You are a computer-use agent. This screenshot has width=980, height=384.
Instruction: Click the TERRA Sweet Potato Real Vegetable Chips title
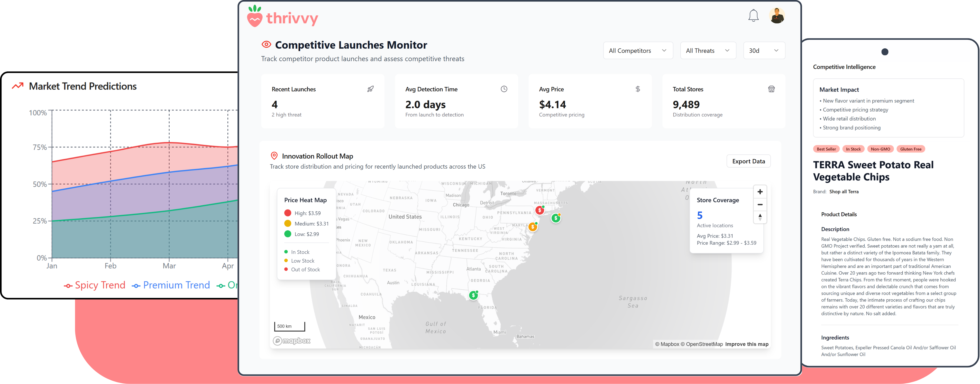point(873,171)
